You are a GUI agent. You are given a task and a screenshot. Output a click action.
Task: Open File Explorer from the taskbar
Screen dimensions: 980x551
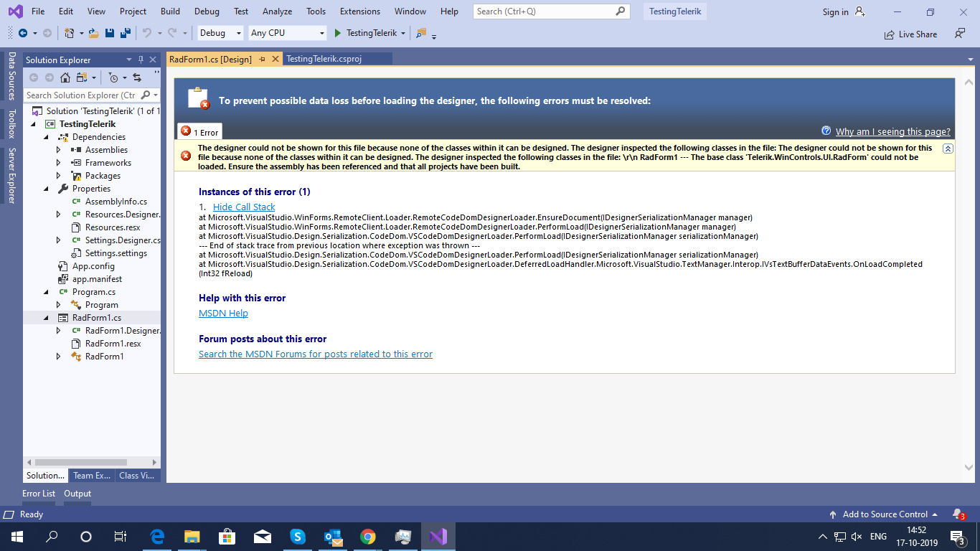pos(192,537)
